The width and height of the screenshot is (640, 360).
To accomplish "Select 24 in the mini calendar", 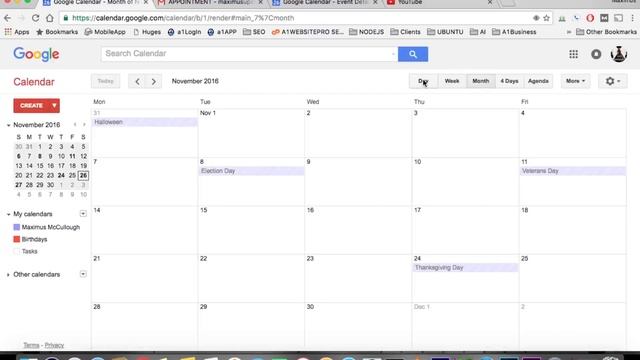I will click(61, 176).
